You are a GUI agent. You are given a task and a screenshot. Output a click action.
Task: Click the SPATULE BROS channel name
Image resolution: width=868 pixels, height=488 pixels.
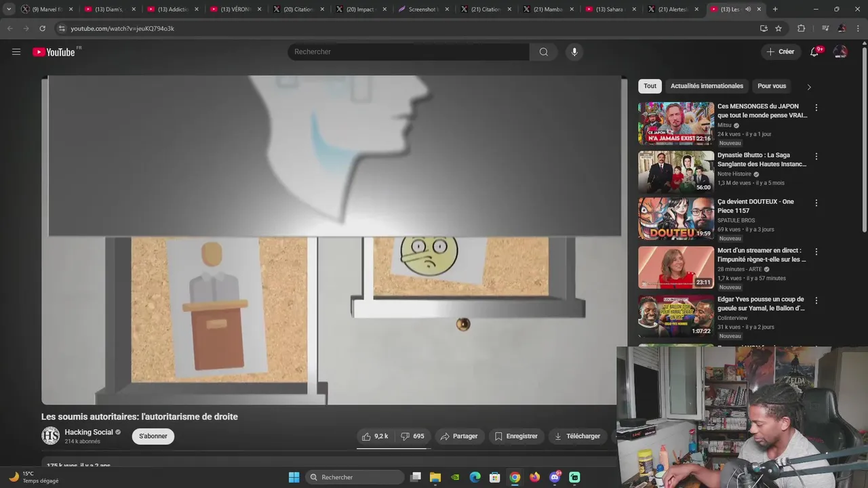(736, 220)
